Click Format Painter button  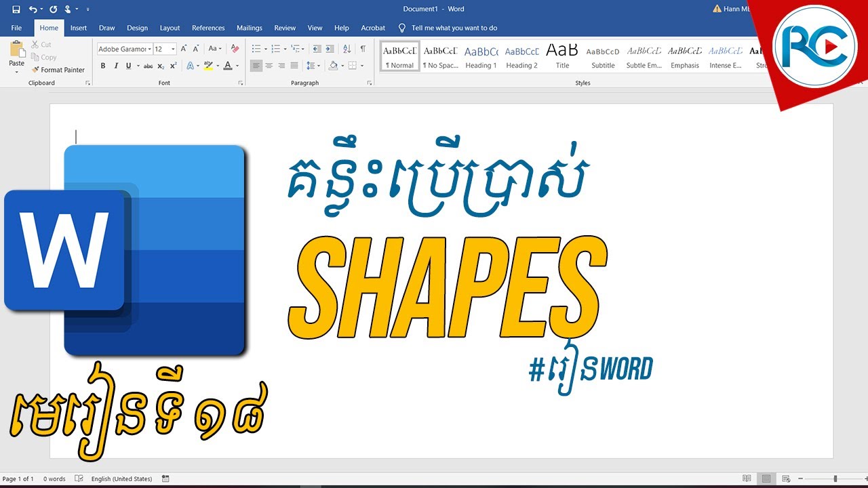click(x=58, y=70)
